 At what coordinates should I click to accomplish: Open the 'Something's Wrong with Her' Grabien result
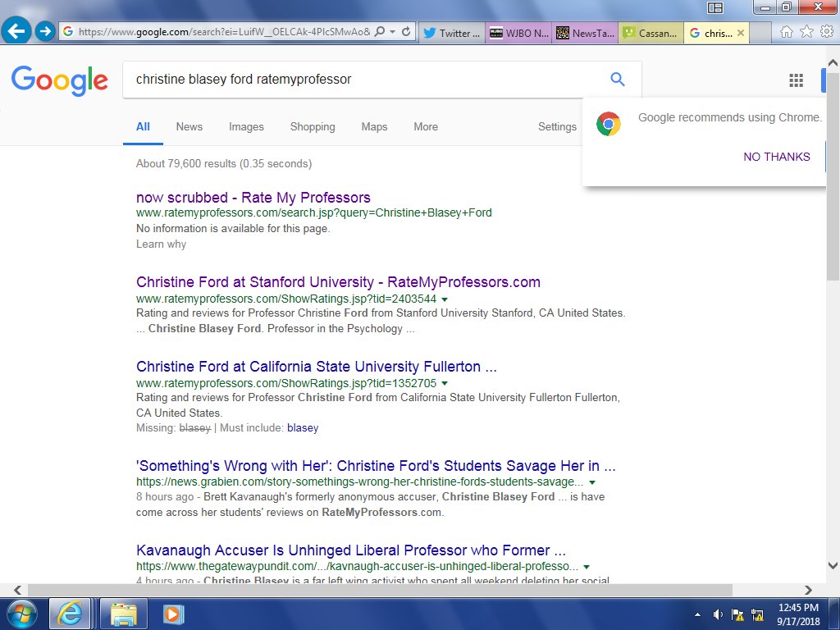pos(376,466)
